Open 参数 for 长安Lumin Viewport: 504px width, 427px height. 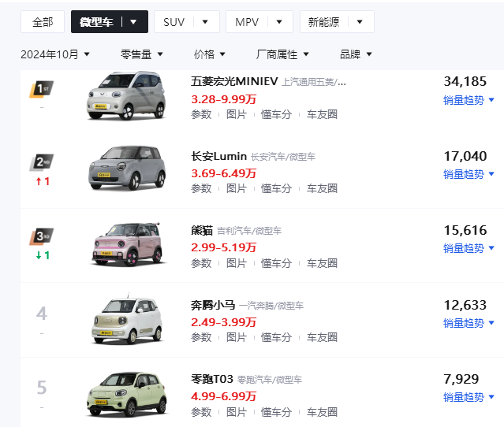[202, 189]
